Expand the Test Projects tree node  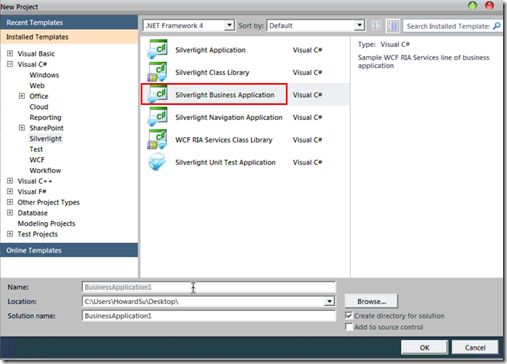point(10,234)
